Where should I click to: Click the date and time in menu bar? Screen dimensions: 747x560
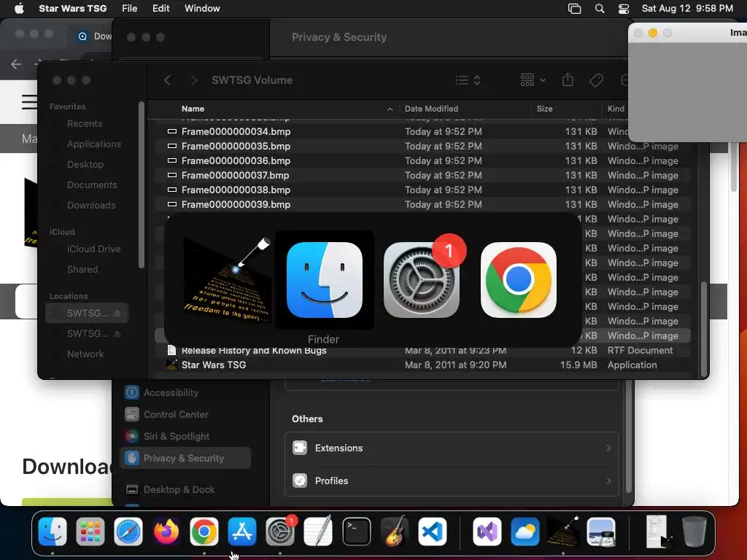click(x=687, y=9)
